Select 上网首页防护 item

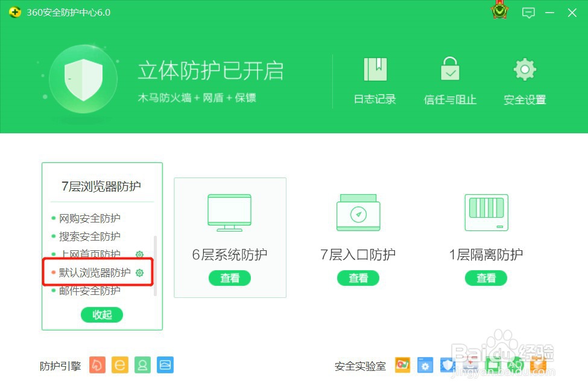[90, 254]
